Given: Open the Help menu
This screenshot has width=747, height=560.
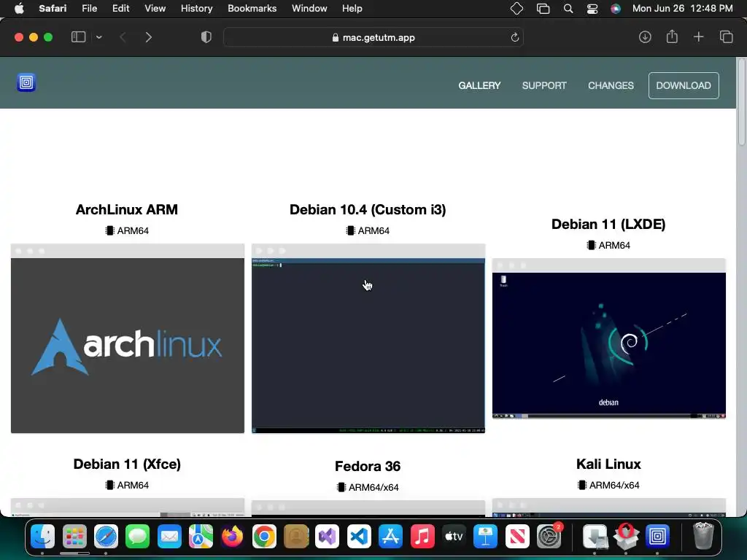Looking at the screenshot, I should click(352, 9).
